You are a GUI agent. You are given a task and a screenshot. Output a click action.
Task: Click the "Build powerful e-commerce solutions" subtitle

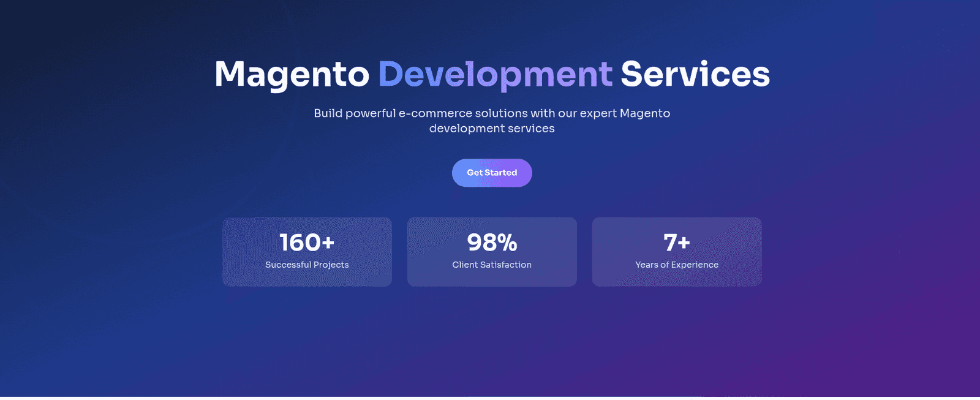pyautogui.click(x=492, y=121)
